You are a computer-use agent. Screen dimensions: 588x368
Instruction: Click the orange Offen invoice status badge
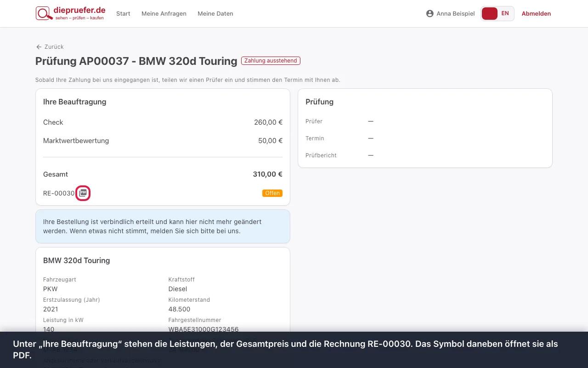click(272, 193)
